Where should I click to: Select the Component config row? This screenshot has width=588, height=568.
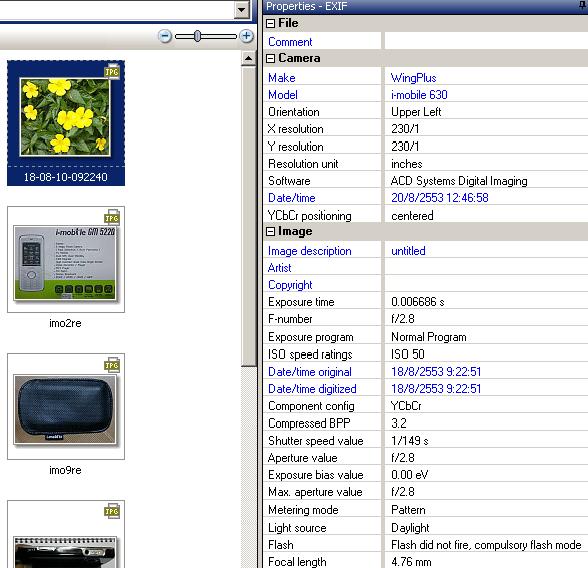click(426, 406)
